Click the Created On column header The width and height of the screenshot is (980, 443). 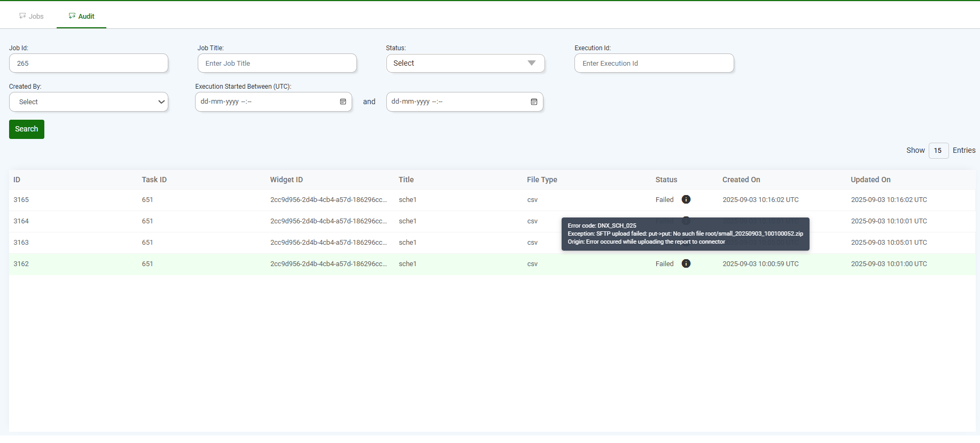click(741, 180)
